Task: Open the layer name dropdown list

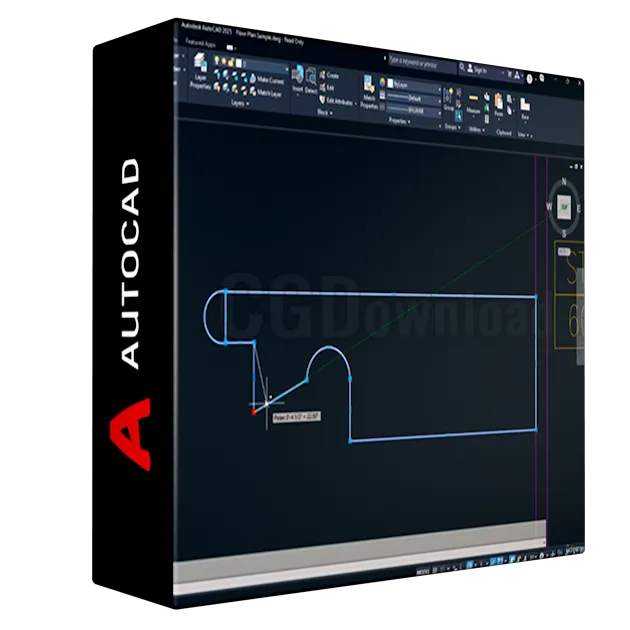Action: point(286,70)
